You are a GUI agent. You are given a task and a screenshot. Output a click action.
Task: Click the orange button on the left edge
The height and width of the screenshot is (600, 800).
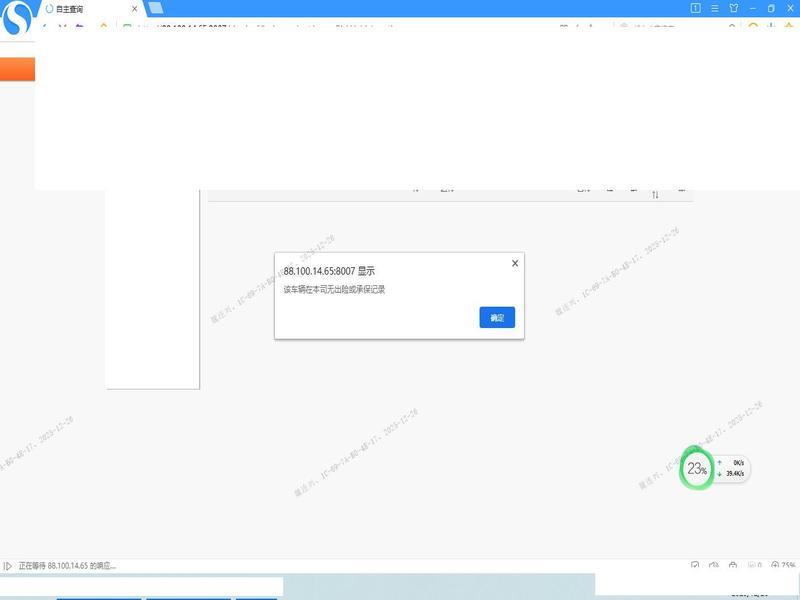click(x=17, y=69)
